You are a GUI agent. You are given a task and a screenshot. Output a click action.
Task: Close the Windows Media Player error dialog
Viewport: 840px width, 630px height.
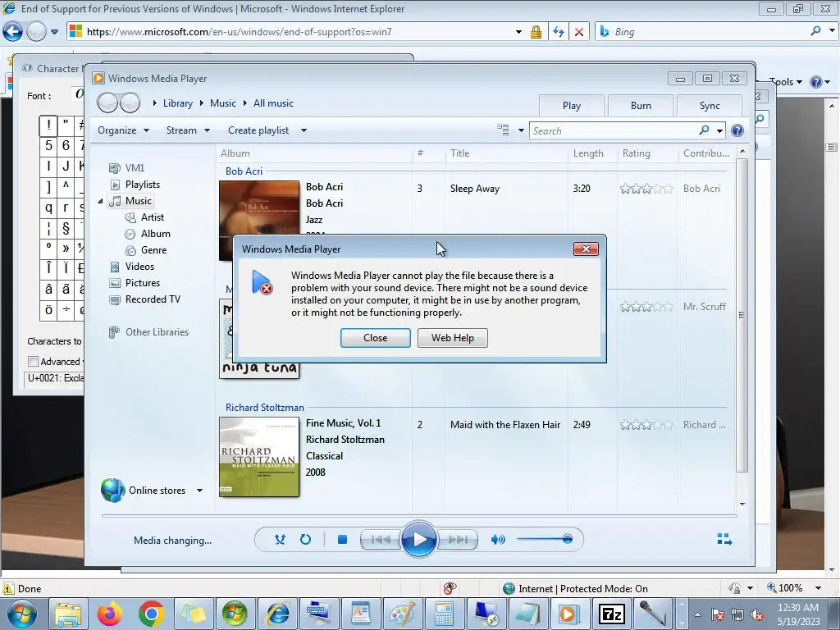375,337
